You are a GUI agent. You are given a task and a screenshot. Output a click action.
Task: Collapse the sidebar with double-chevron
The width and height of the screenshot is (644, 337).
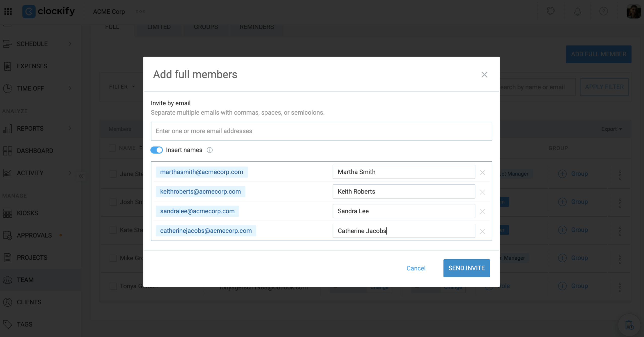[81, 176]
